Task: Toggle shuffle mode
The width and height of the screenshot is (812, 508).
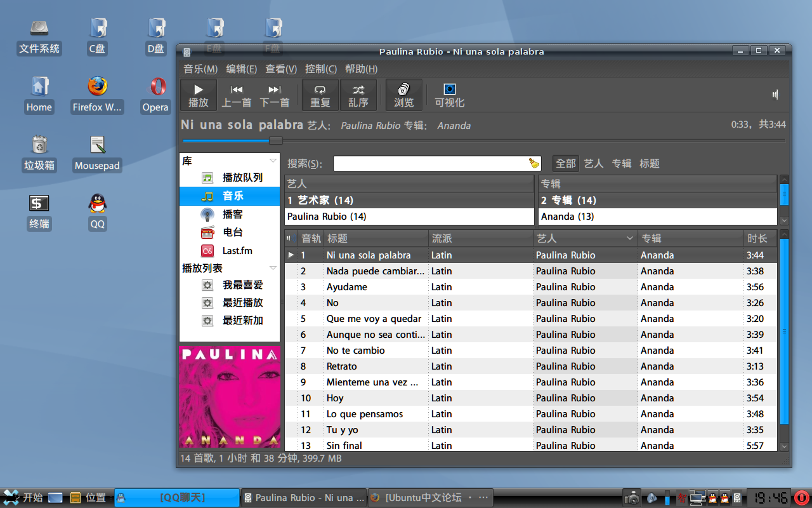Action: [x=358, y=95]
